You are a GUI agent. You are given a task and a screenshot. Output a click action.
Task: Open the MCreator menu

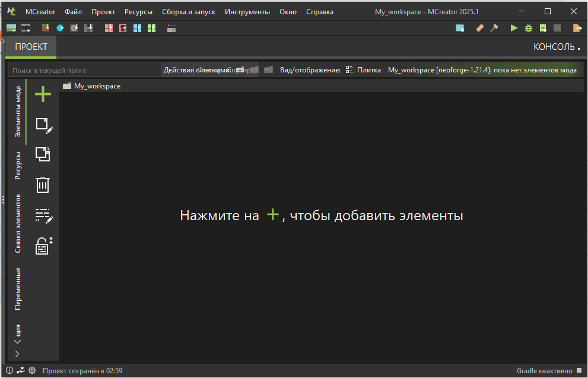40,12
